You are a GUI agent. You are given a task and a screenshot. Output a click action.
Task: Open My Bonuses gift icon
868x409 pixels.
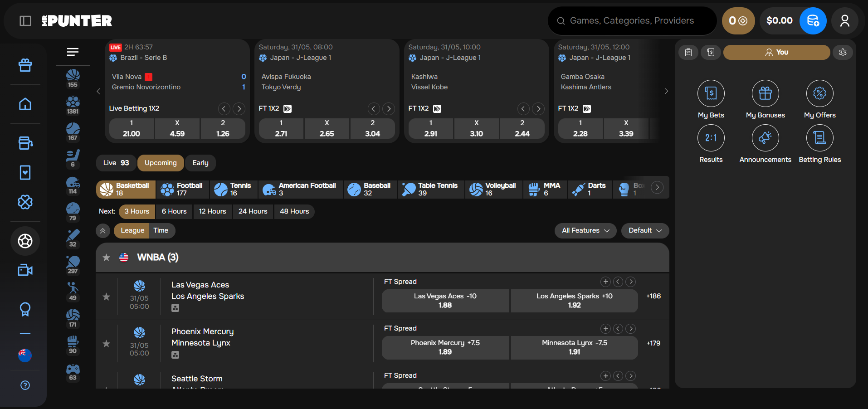point(765,93)
